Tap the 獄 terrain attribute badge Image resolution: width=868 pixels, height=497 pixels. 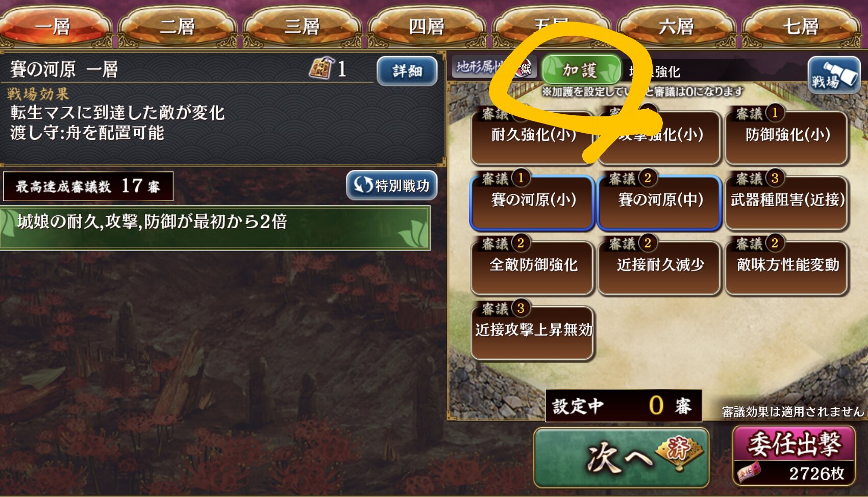pos(525,68)
